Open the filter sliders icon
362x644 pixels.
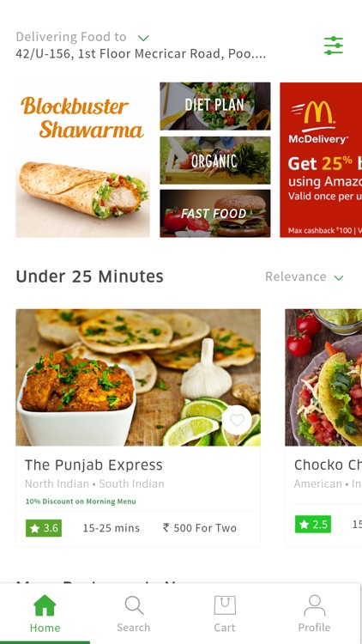pyautogui.click(x=334, y=46)
